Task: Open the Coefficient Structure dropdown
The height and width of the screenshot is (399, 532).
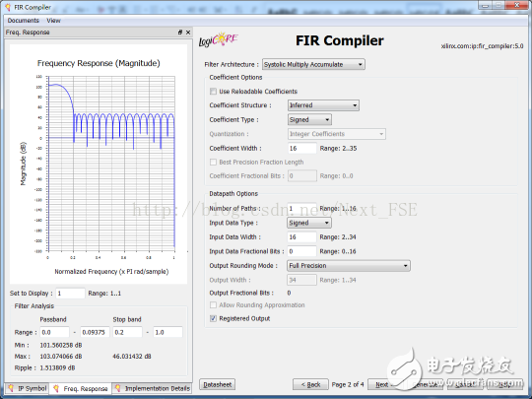Action: click(x=323, y=105)
